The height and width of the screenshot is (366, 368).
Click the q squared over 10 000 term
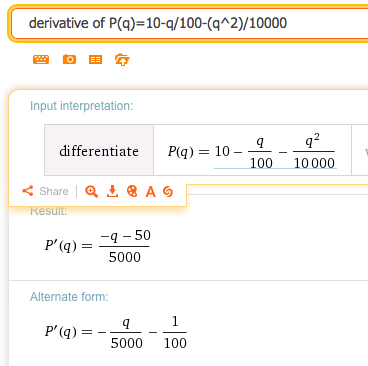pos(314,151)
